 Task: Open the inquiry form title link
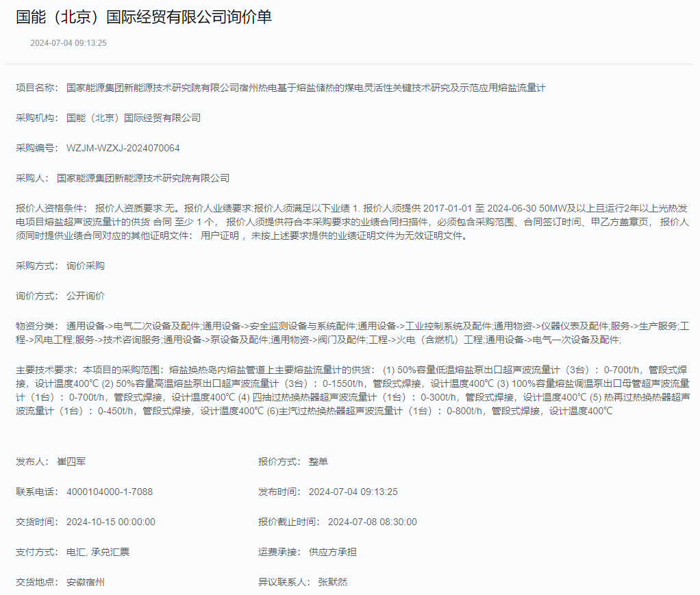click(x=144, y=18)
